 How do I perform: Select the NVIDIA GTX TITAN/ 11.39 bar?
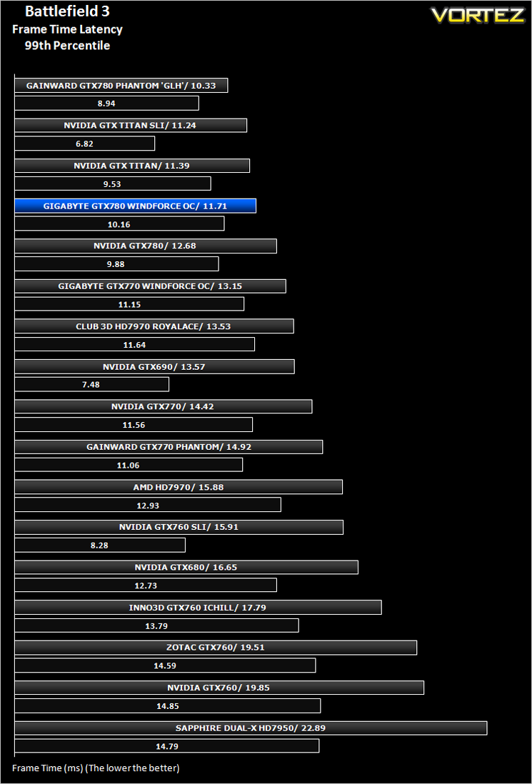point(132,166)
